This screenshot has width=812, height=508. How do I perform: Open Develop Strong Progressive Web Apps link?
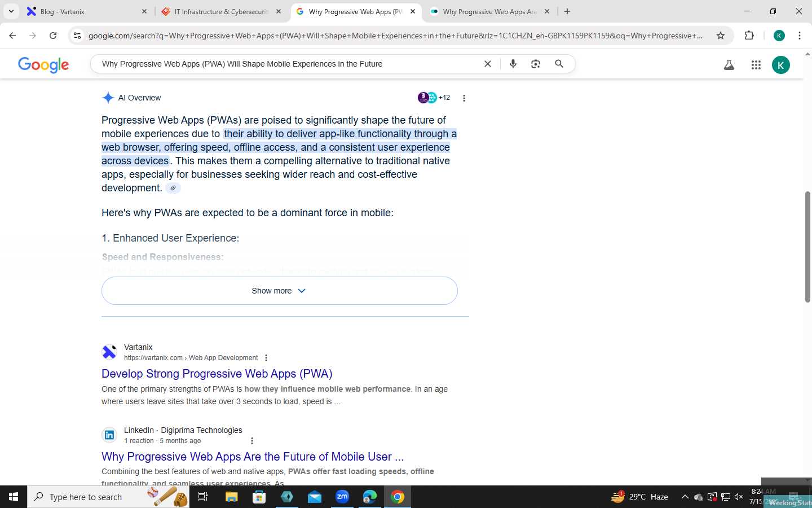[217, 374]
